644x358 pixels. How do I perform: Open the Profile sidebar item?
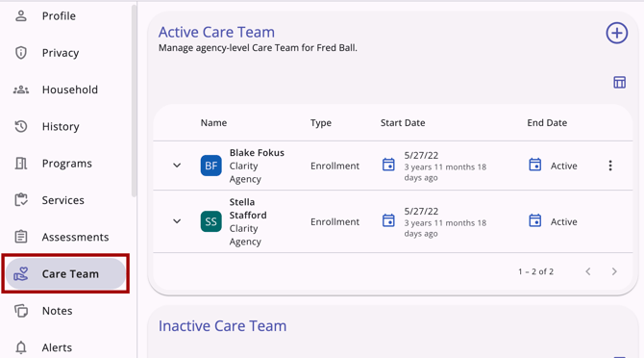[65, 16]
